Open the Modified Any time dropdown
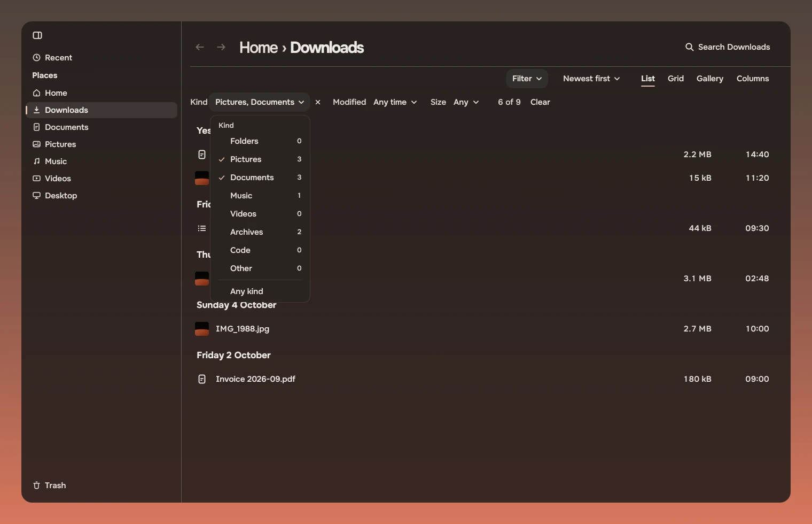The width and height of the screenshot is (812, 524). pyautogui.click(x=395, y=102)
